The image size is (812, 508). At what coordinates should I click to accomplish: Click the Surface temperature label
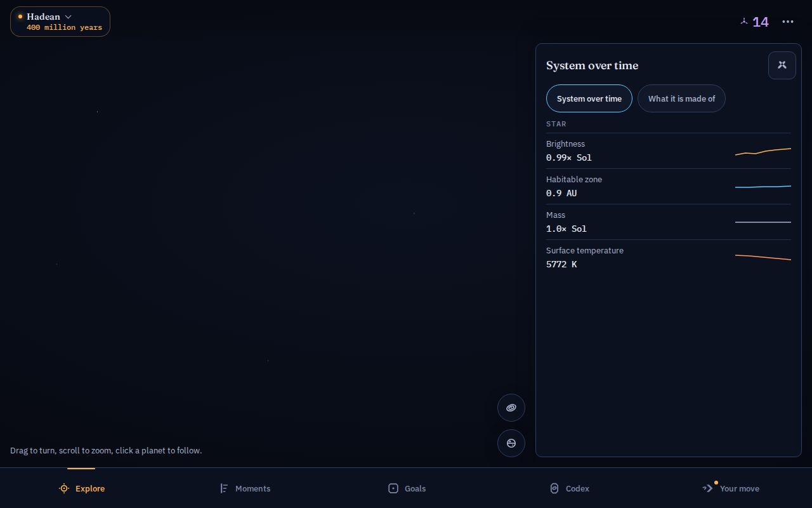(x=585, y=251)
